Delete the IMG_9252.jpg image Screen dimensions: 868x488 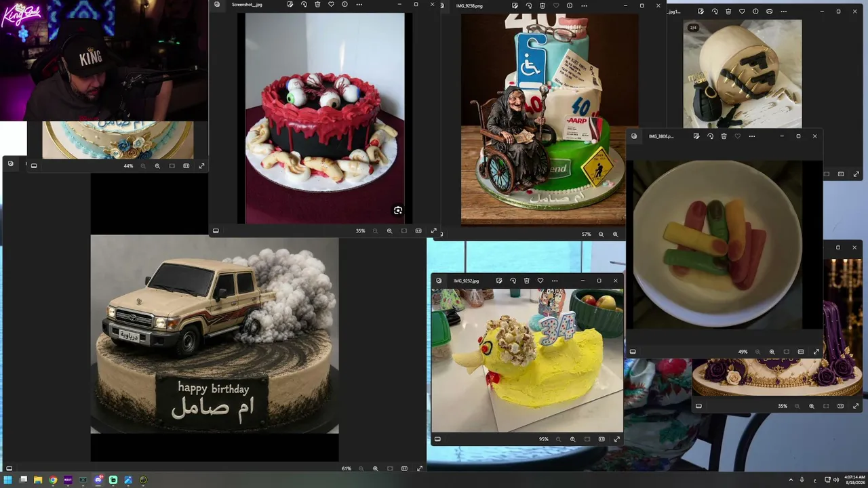(x=526, y=281)
